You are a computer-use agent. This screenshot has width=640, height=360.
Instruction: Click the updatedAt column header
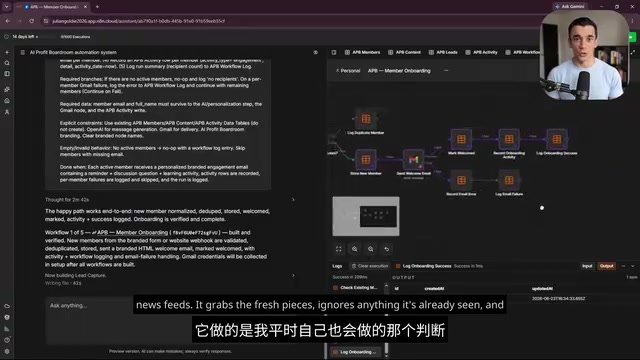[542, 289]
